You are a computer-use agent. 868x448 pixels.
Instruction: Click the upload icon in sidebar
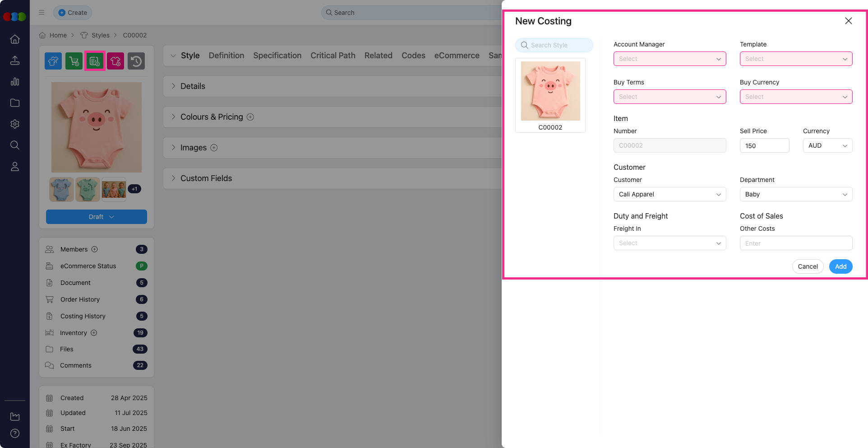point(15,61)
